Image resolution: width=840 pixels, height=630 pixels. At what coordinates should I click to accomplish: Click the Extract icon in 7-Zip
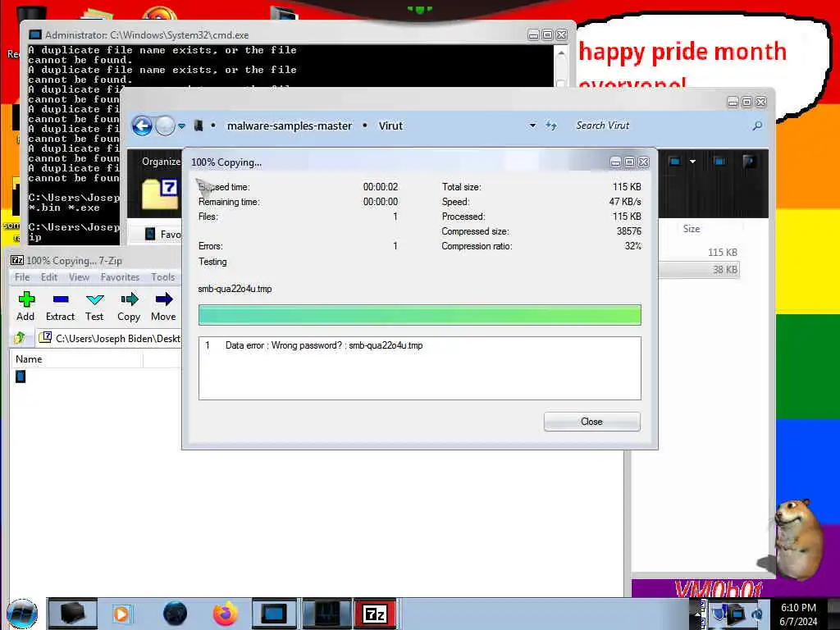coord(60,299)
